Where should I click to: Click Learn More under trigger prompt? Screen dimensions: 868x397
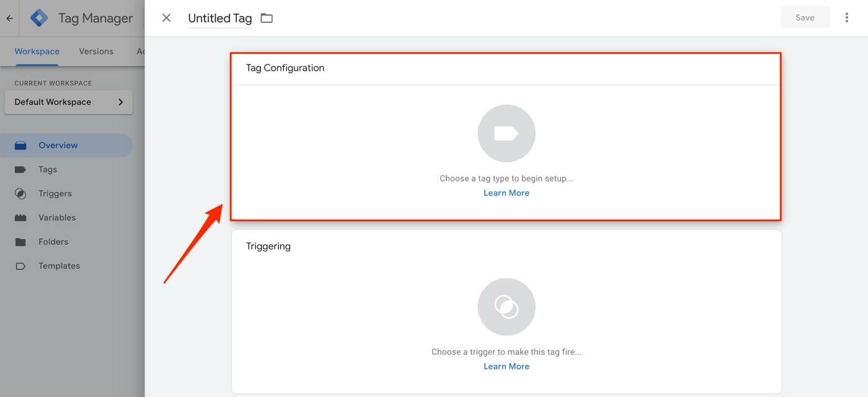point(507,365)
